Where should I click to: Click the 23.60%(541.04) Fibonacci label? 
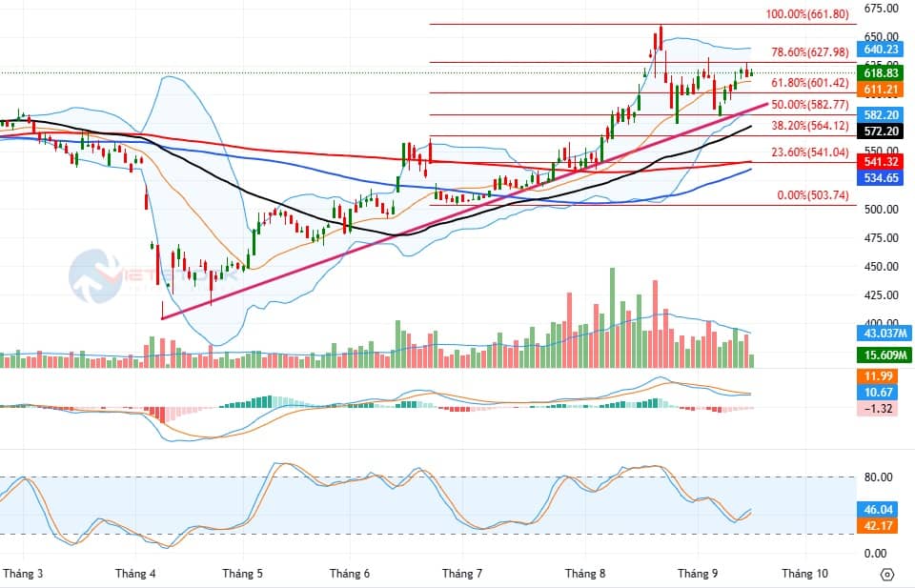tap(810, 152)
